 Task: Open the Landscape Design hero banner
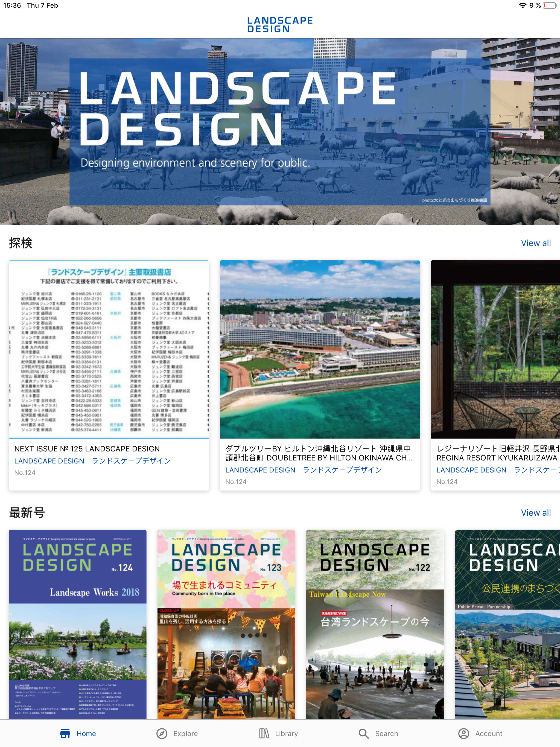[280, 131]
